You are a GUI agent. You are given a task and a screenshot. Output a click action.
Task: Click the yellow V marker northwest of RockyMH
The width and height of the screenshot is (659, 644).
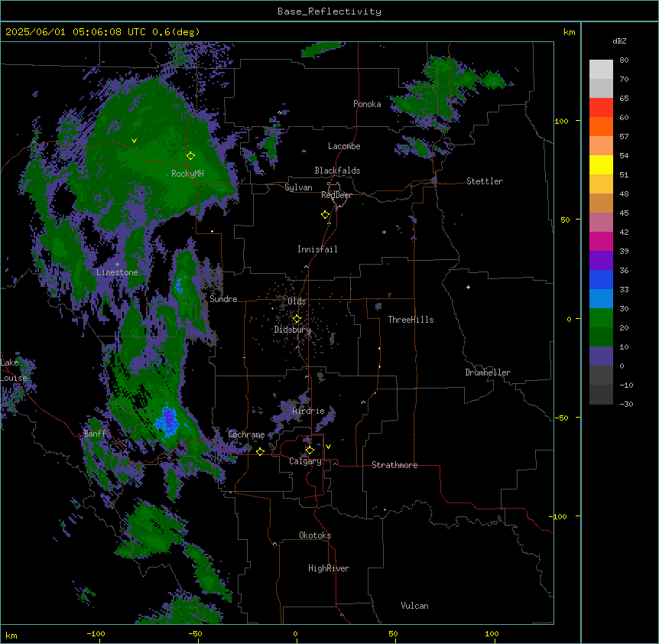(x=134, y=141)
